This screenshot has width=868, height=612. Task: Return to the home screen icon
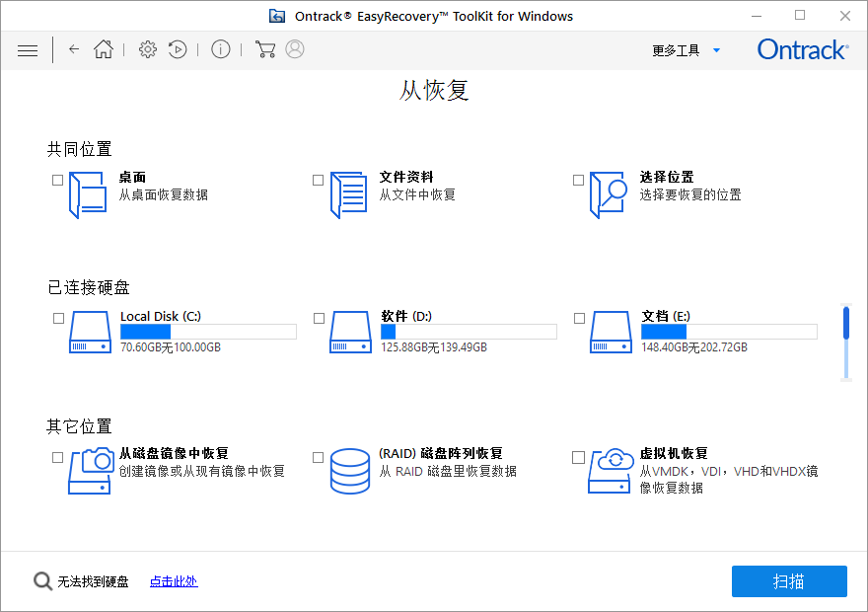tap(104, 49)
